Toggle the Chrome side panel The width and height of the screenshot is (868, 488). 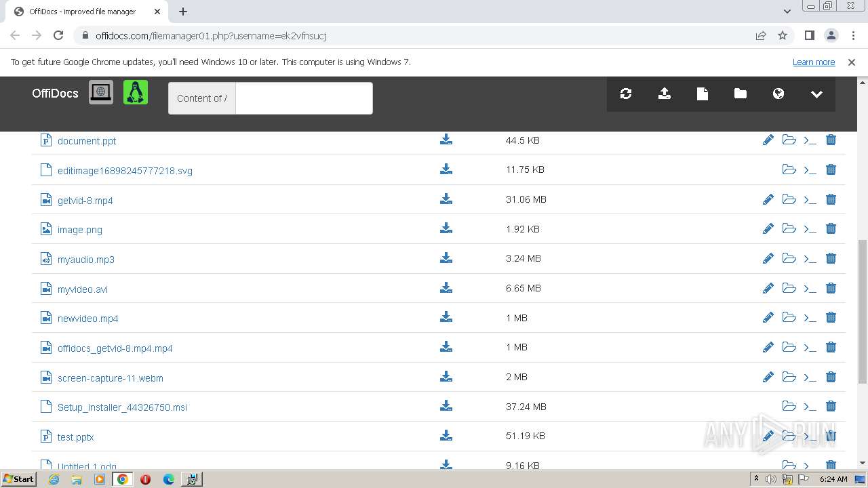click(x=810, y=35)
